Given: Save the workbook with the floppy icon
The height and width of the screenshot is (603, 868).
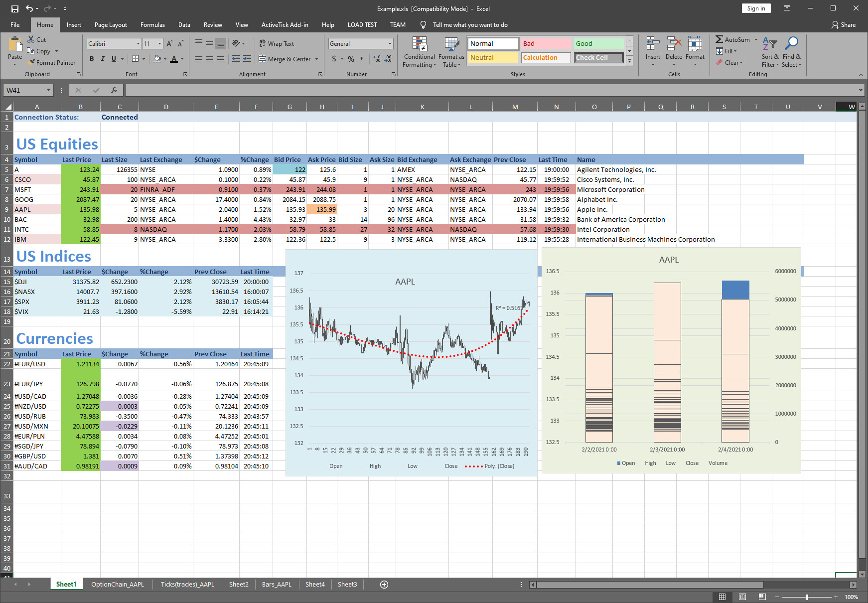Looking at the screenshot, I should coord(14,8).
